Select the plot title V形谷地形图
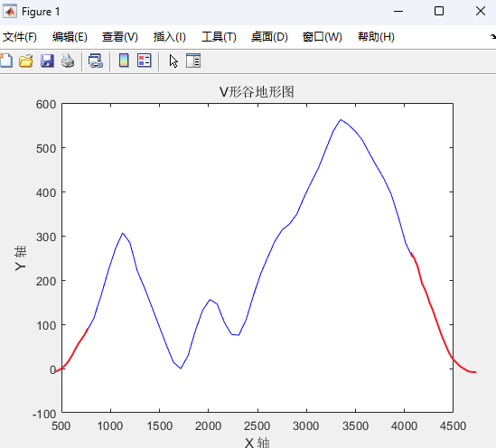Screen dimensions: 496x448 click(x=257, y=92)
